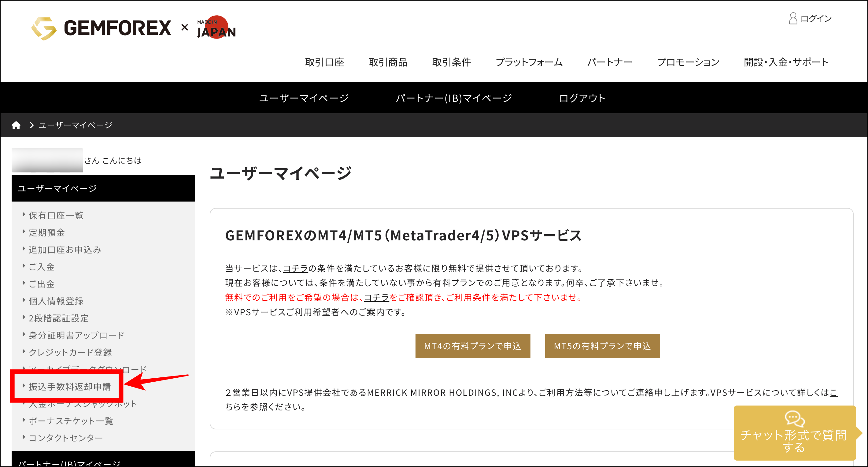Expand the 保有口座一覧 sidebar arrow
868x467 pixels.
[24, 215]
